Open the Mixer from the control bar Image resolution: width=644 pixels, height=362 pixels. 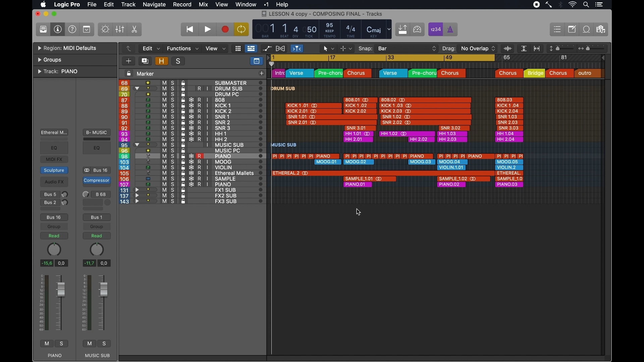120,29
